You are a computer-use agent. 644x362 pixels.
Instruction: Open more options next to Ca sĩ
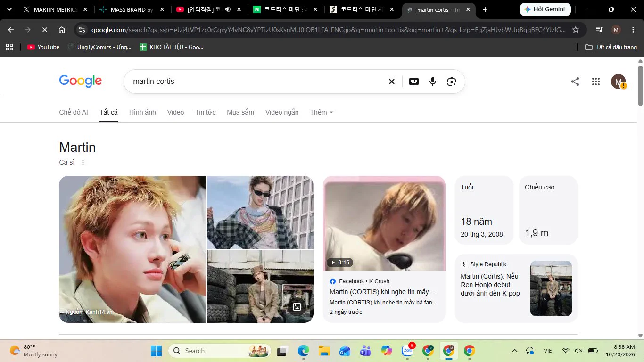coord(83,162)
